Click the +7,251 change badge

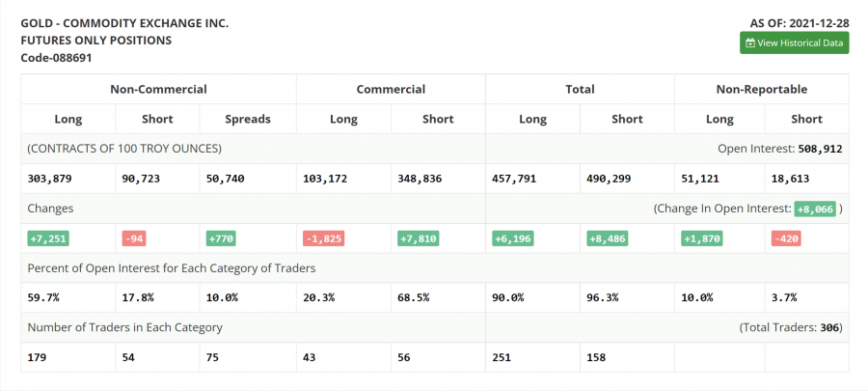pyautogui.click(x=48, y=238)
